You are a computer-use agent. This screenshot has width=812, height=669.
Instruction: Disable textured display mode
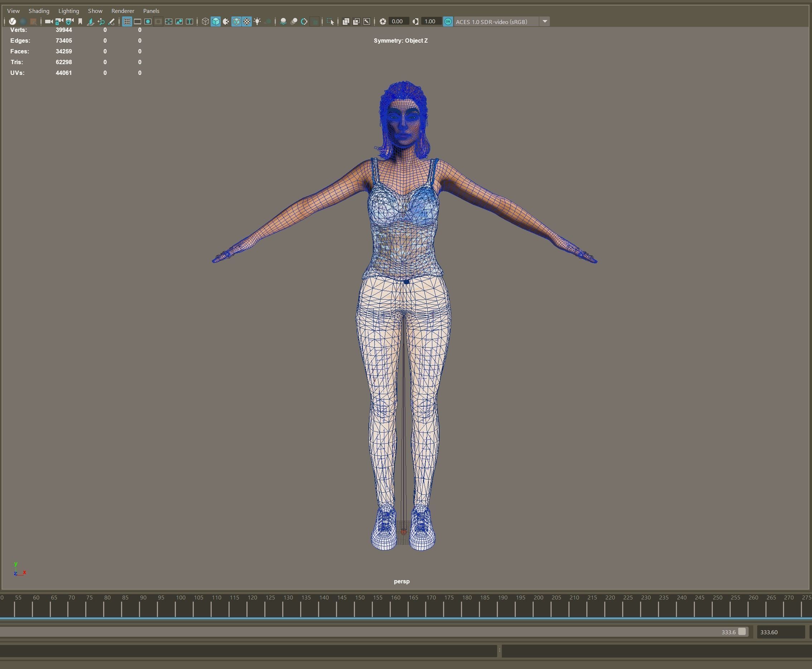246,22
